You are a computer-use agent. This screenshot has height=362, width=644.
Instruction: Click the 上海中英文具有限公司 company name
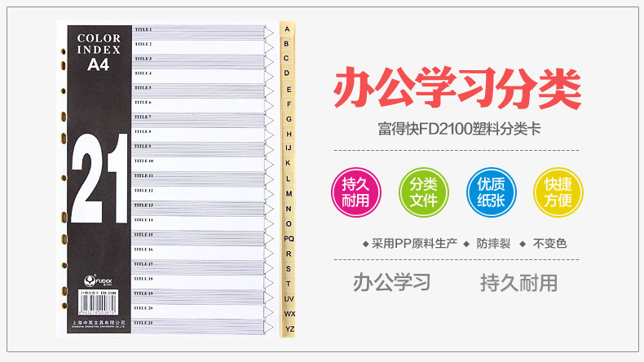pos(99,323)
